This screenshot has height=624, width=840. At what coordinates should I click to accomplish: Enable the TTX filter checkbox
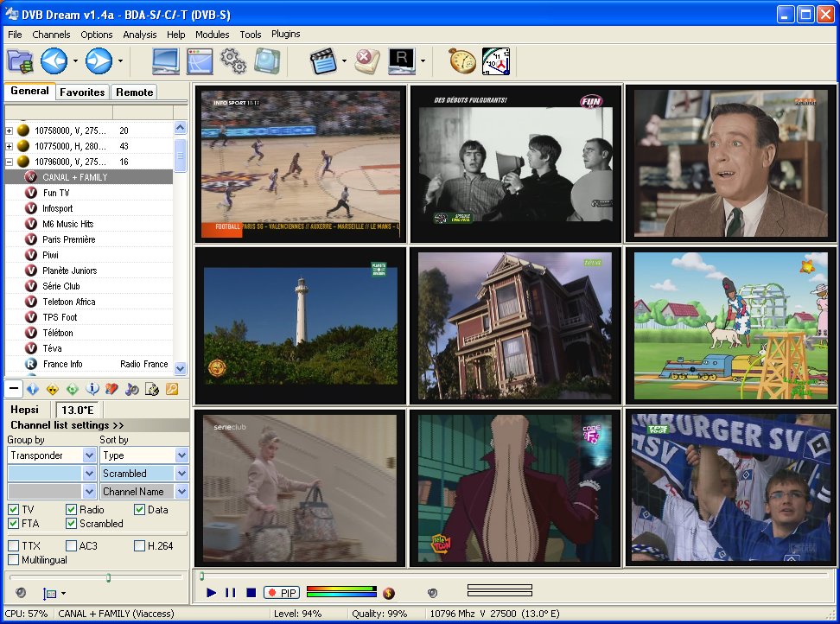pyautogui.click(x=13, y=546)
